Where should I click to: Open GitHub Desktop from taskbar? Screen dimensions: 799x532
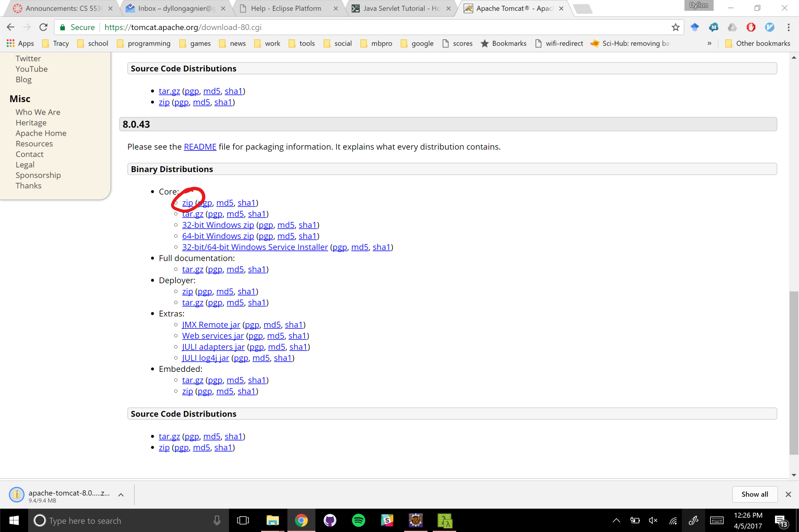[x=330, y=520]
